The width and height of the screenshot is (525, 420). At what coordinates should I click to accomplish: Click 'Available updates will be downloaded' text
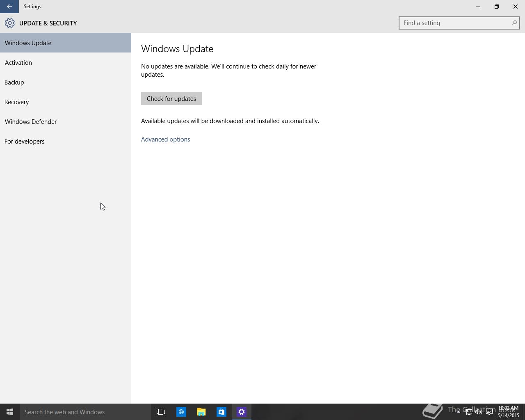click(230, 121)
